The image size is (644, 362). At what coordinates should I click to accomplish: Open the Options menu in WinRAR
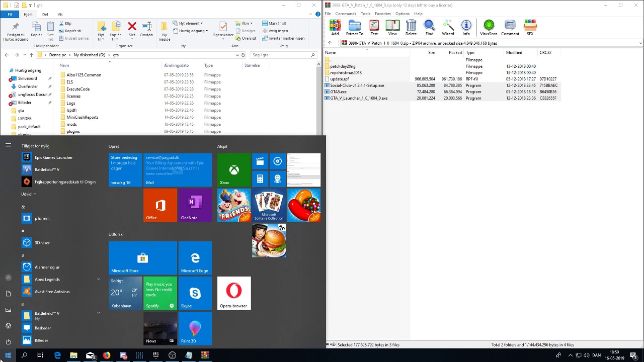[x=402, y=14]
